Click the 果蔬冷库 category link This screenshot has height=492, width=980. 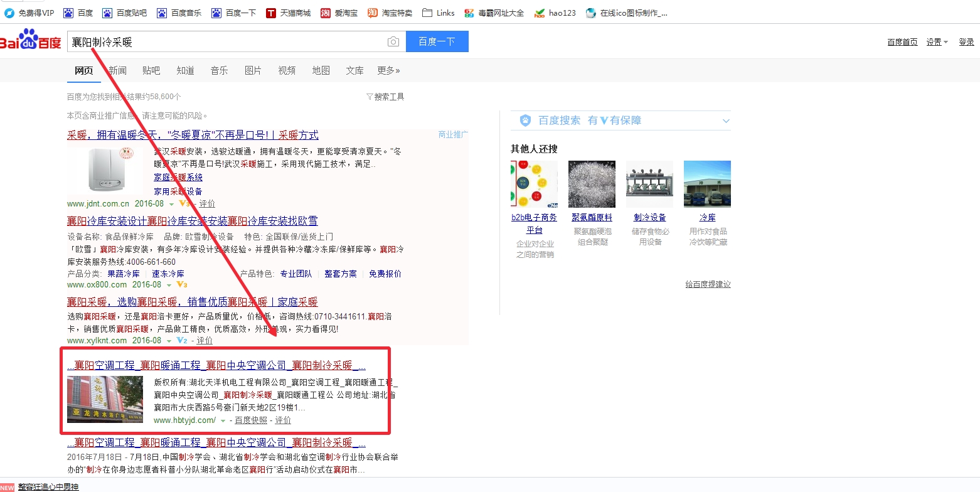[124, 274]
